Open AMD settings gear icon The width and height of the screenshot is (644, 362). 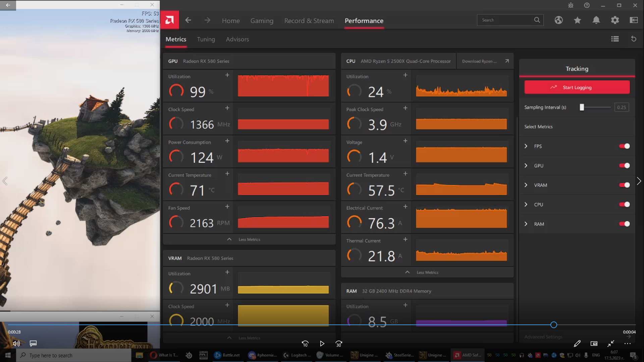615,20
